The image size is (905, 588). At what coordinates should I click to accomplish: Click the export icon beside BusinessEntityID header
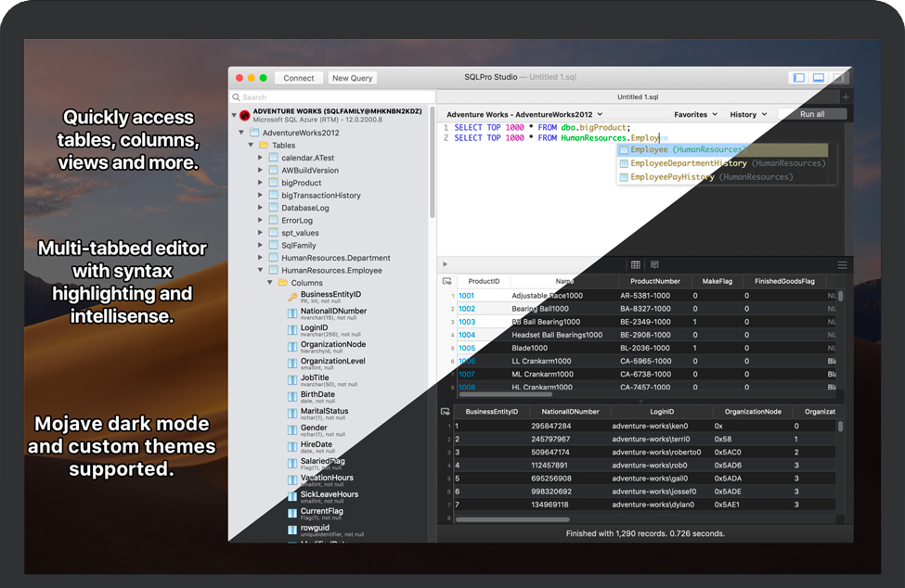[446, 411]
